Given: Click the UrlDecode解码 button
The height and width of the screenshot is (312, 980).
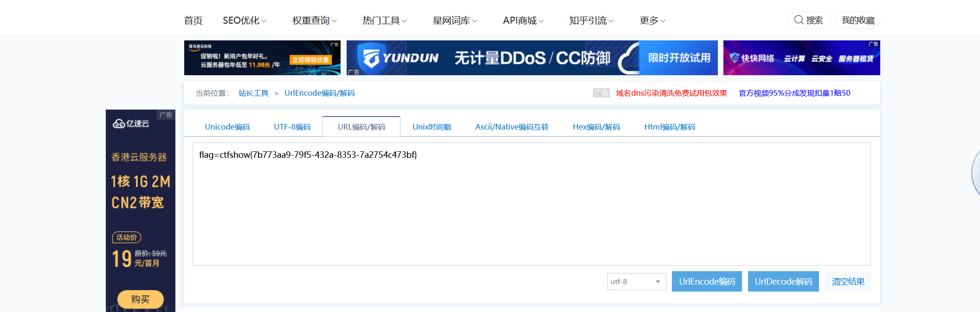Looking at the screenshot, I should [783, 281].
